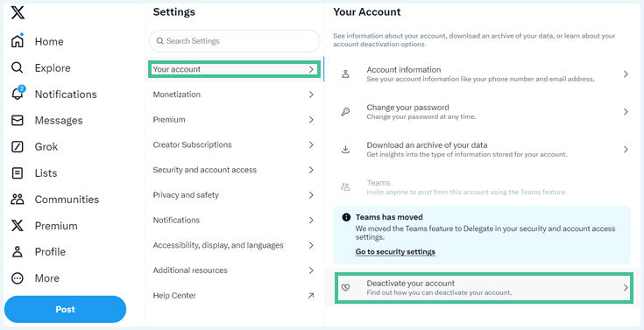Click the Search Settings field
Screen dimensions: 644x330
pyautogui.click(x=234, y=41)
